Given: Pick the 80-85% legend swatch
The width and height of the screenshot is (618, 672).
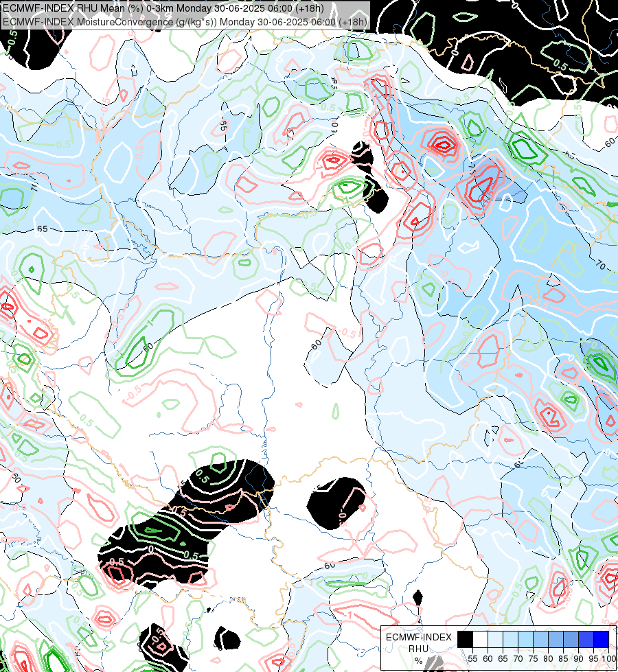Looking at the screenshot, I should pyautogui.click(x=556, y=639).
